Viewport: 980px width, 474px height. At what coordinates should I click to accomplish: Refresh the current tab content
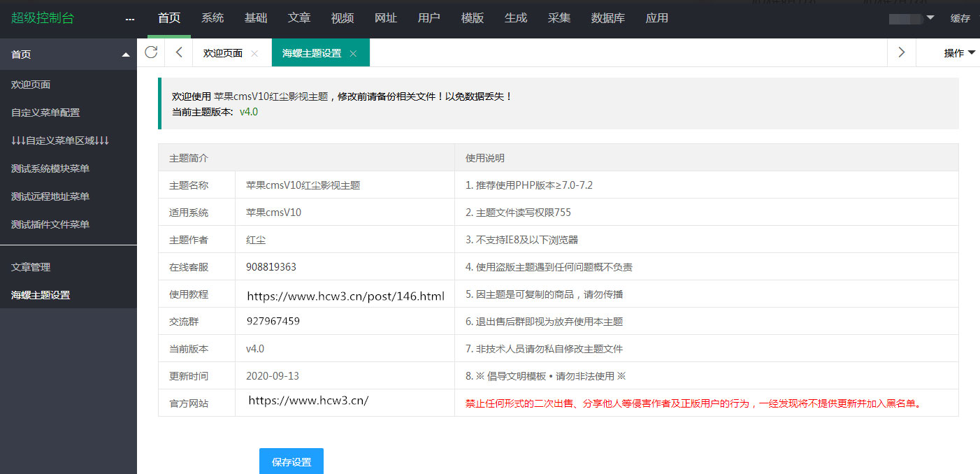click(151, 52)
